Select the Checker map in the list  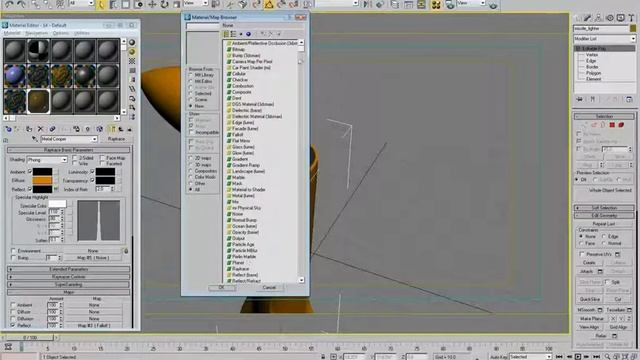coord(240,80)
